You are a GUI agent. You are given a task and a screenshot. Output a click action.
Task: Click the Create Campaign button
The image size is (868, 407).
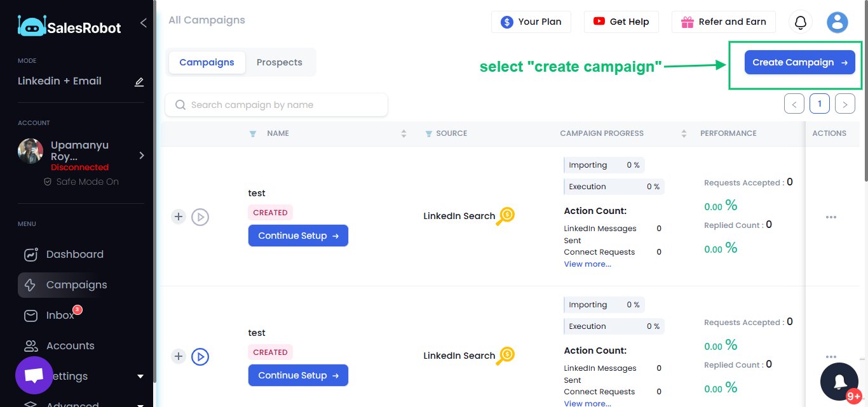tap(799, 62)
